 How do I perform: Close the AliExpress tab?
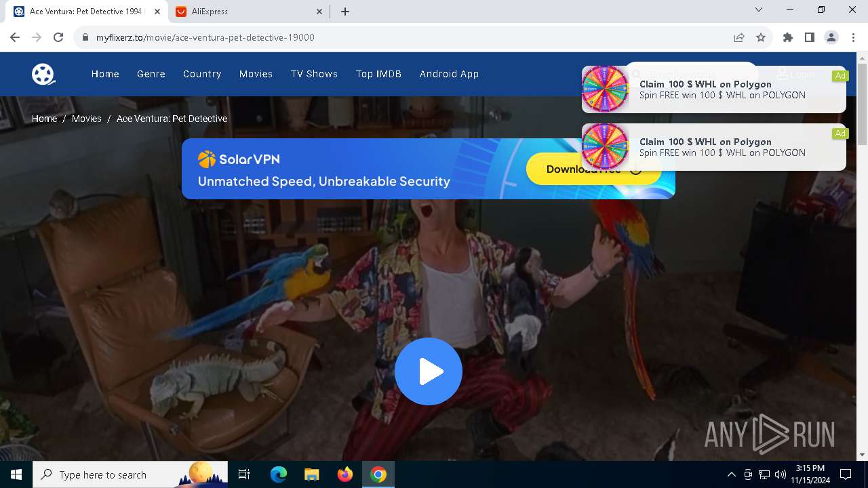[320, 12]
